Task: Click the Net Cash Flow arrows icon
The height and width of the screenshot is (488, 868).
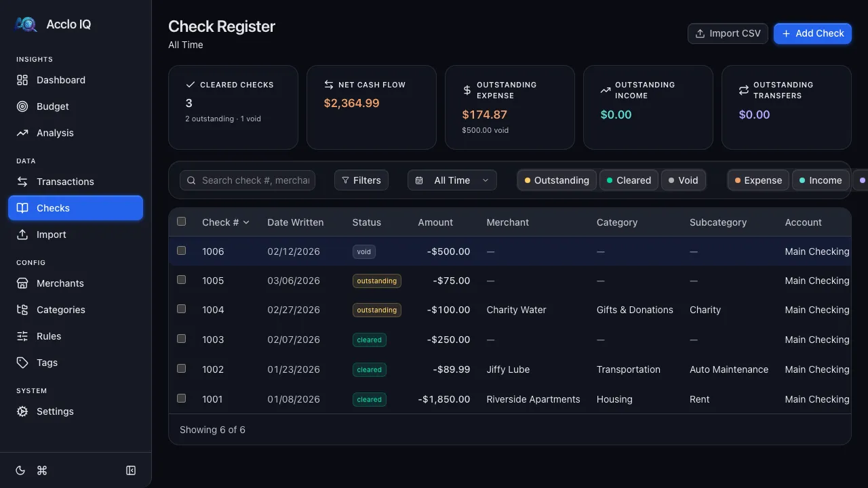Action: point(329,85)
